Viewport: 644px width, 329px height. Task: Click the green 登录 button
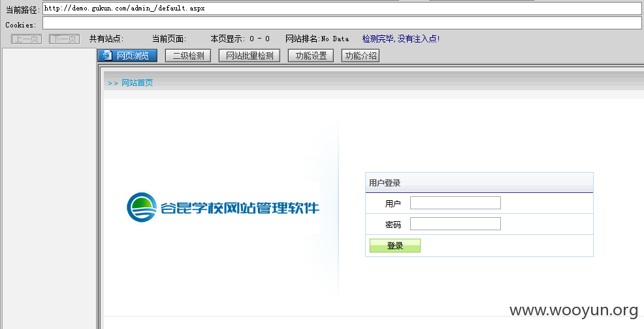395,245
